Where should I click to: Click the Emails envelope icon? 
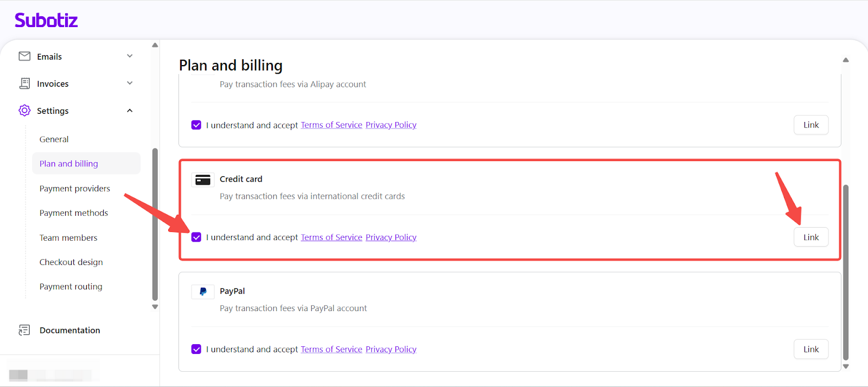[x=24, y=56]
